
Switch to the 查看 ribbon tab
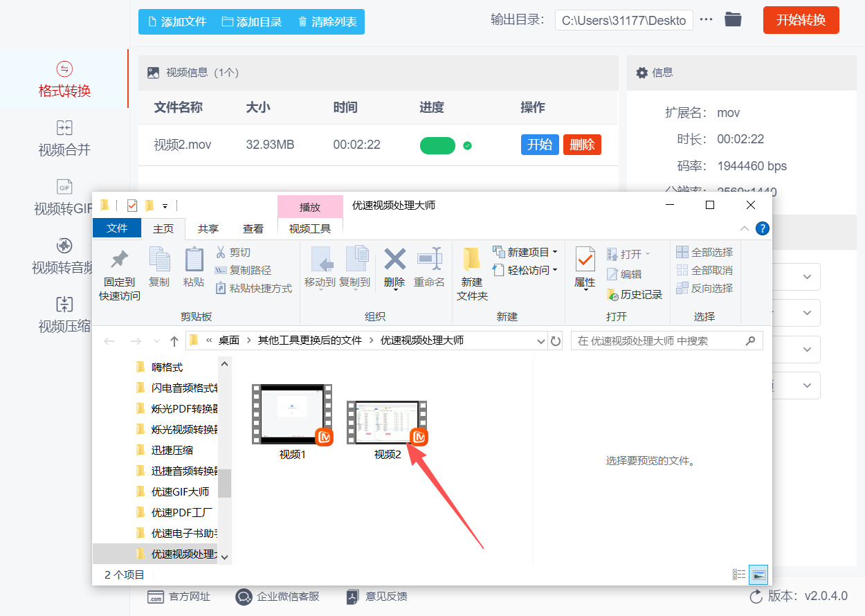253,228
